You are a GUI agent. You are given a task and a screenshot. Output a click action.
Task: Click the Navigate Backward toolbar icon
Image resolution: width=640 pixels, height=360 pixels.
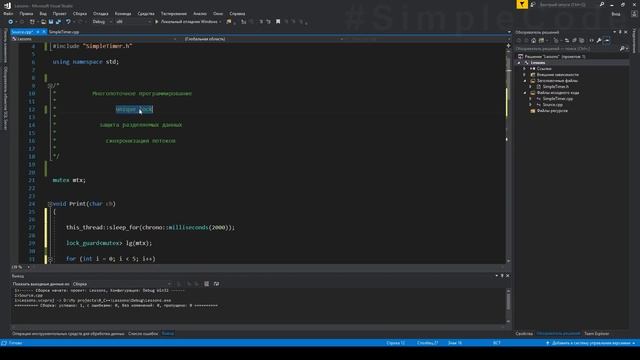coord(11,22)
